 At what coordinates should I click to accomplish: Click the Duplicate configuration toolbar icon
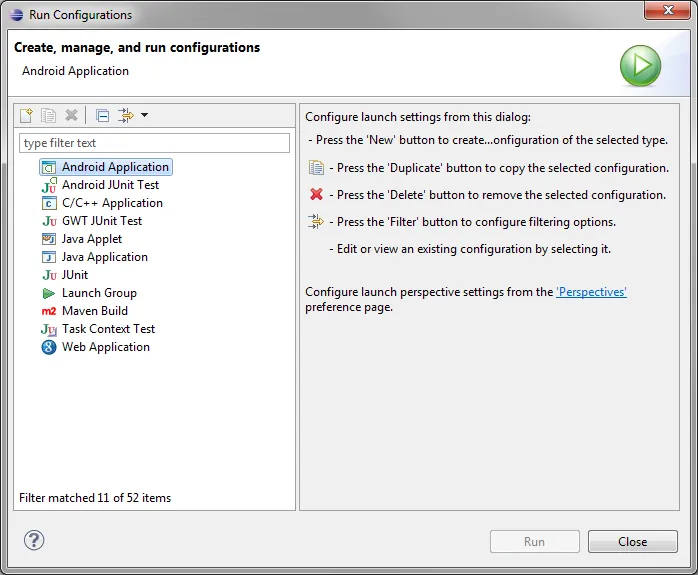tap(49, 116)
